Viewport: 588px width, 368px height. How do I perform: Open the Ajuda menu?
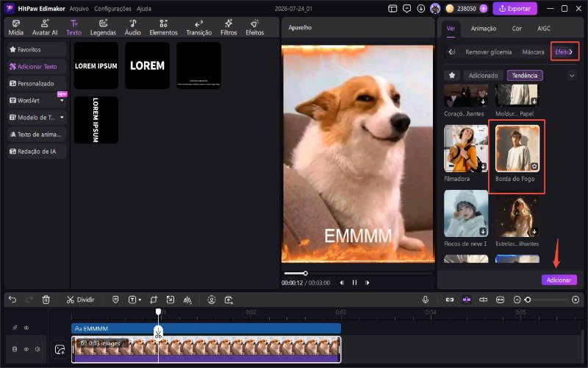click(x=144, y=9)
